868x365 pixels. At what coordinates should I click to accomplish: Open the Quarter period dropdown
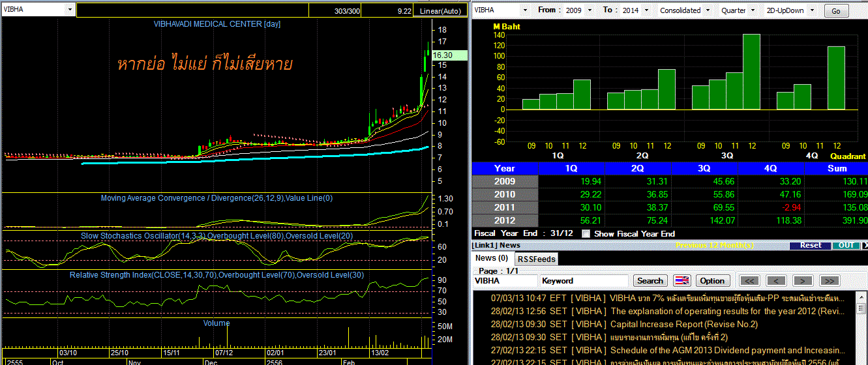[x=753, y=10]
